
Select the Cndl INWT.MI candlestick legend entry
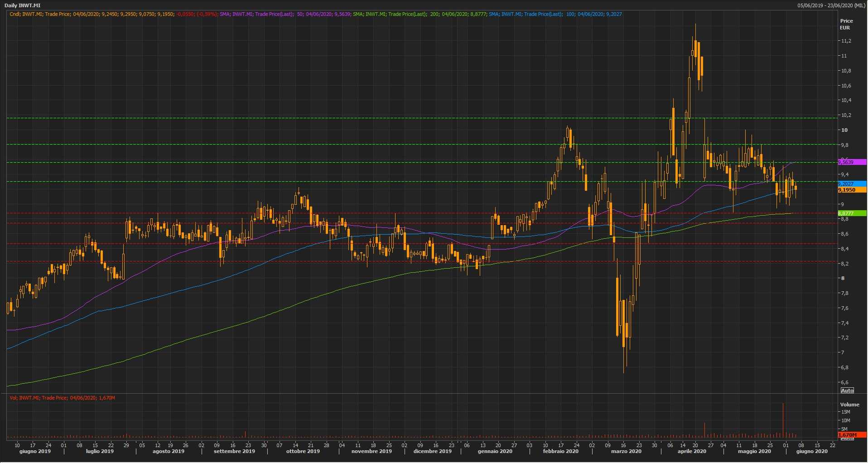(113, 14)
